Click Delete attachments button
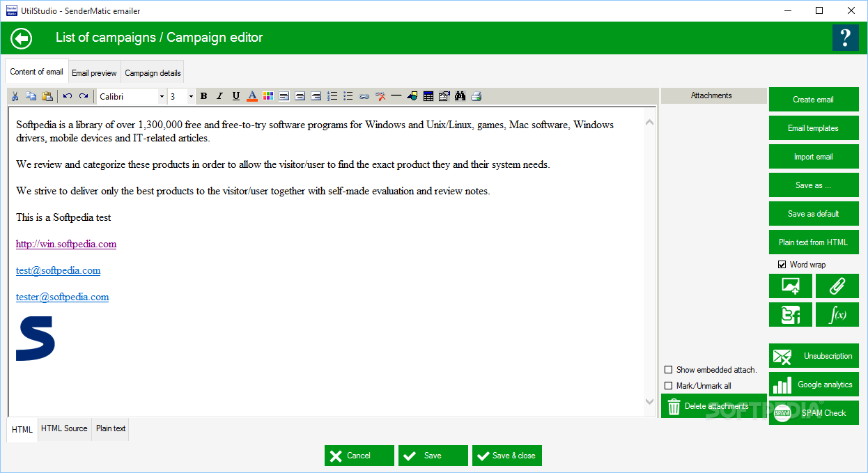Image resolution: width=868 pixels, height=473 pixels. coord(714,406)
